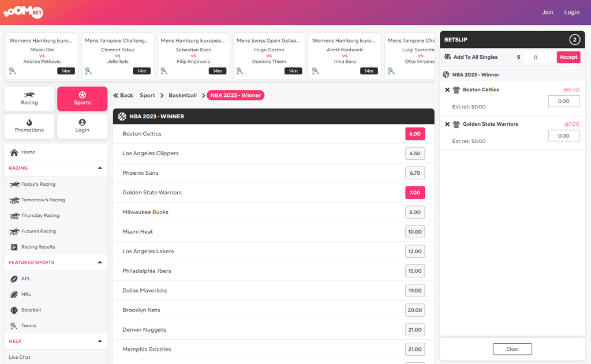Click the BoomBet logo
This screenshot has height=364, width=591.
23,12
